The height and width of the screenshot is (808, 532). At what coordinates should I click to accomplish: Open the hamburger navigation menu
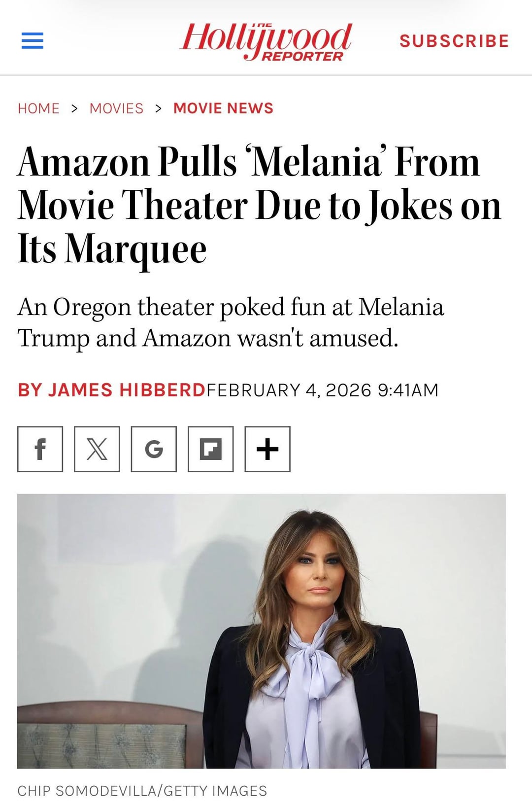pos(33,40)
